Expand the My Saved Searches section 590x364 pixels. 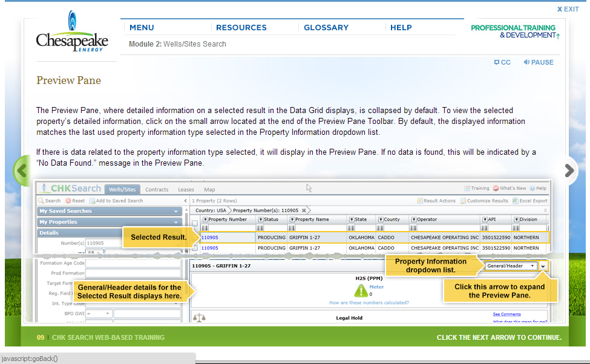pos(109,212)
